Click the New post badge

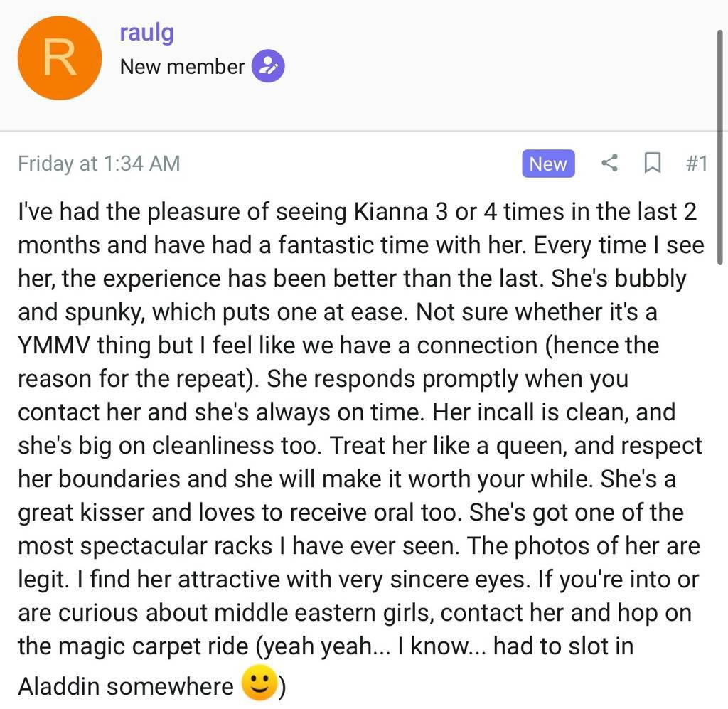point(547,164)
